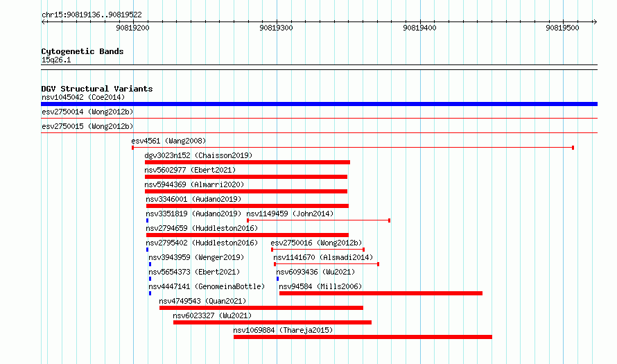Click the nsv1149459 (John2014) thin red span
This screenshot has width=617, height=364.
pyautogui.click(x=318, y=220)
